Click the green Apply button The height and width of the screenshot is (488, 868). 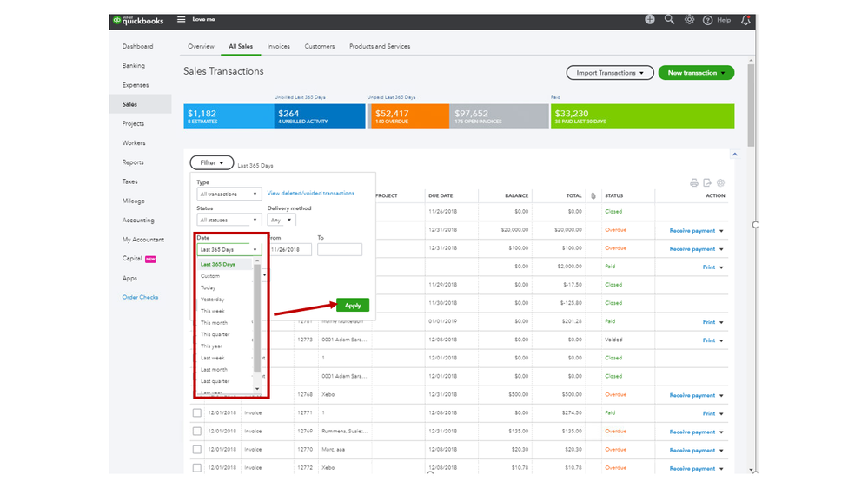point(353,305)
